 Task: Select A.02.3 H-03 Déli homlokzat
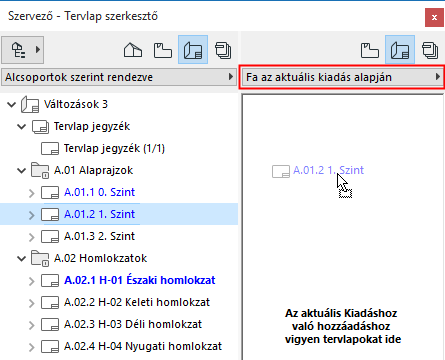click(133, 324)
